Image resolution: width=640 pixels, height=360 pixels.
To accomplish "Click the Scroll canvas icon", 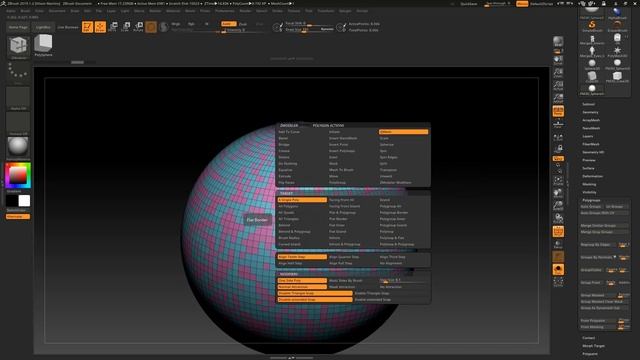I will tap(558, 60).
